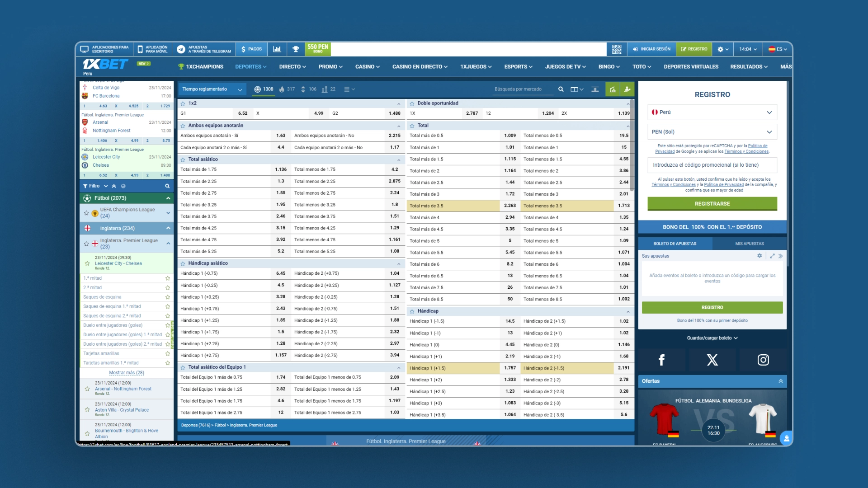The height and width of the screenshot is (488, 868).
Task: Open the X social link
Action: point(712,360)
